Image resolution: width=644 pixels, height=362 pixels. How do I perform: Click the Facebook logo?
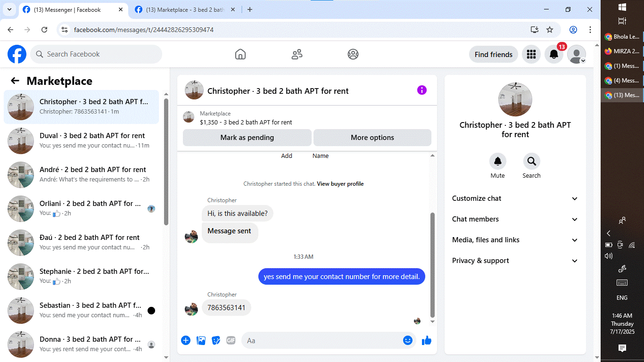point(17,54)
